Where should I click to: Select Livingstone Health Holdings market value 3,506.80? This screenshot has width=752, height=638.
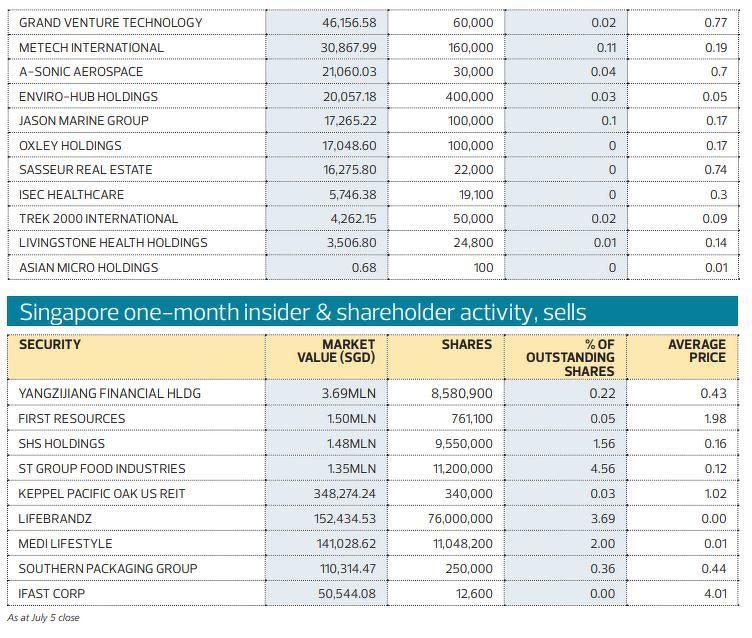click(351, 243)
